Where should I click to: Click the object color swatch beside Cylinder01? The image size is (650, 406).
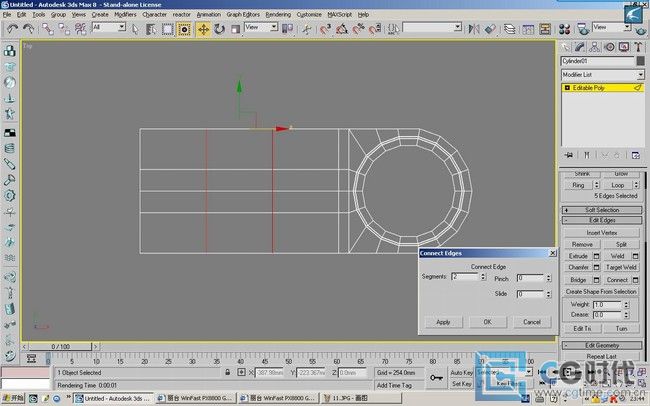click(x=640, y=61)
